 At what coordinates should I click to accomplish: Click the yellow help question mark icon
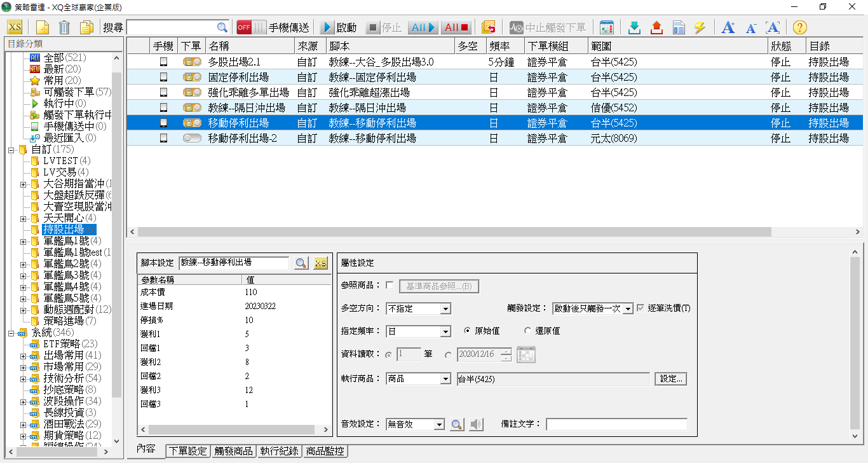(799, 27)
